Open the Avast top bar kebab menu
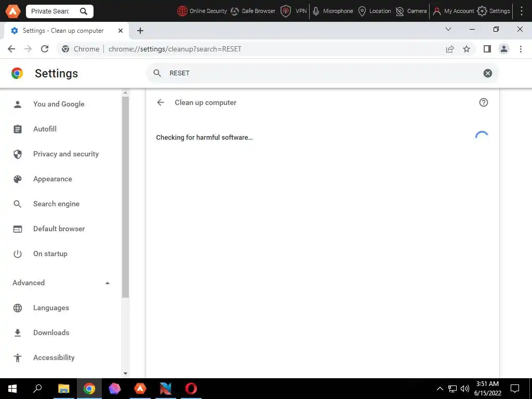Screen dimensions: 532x399 522,11
